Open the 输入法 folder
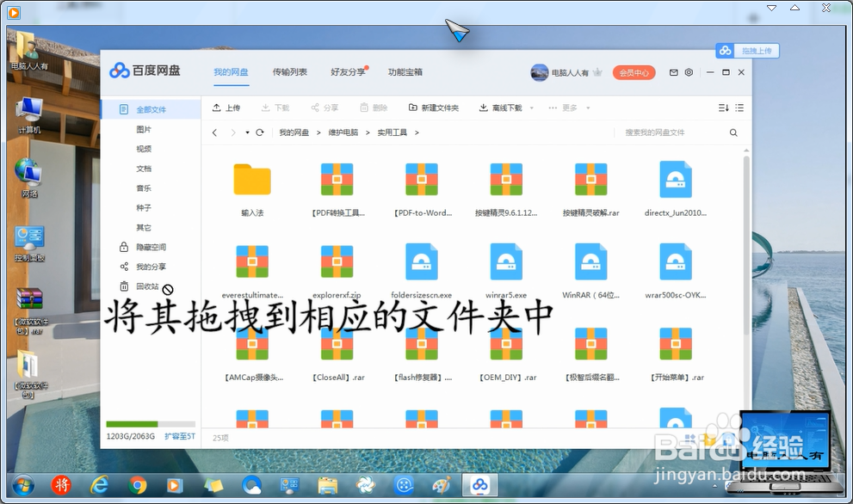This screenshot has height=504, width=853. 252,180
